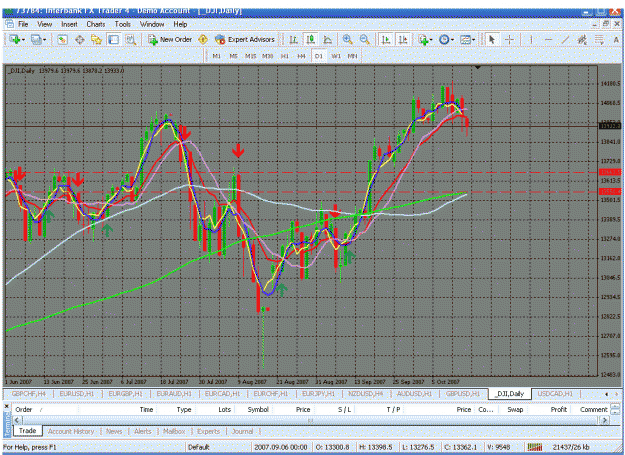625x455 pixels.
Task: Open the Insert menu
Action: pyautogui.click(x=69, y=24)
